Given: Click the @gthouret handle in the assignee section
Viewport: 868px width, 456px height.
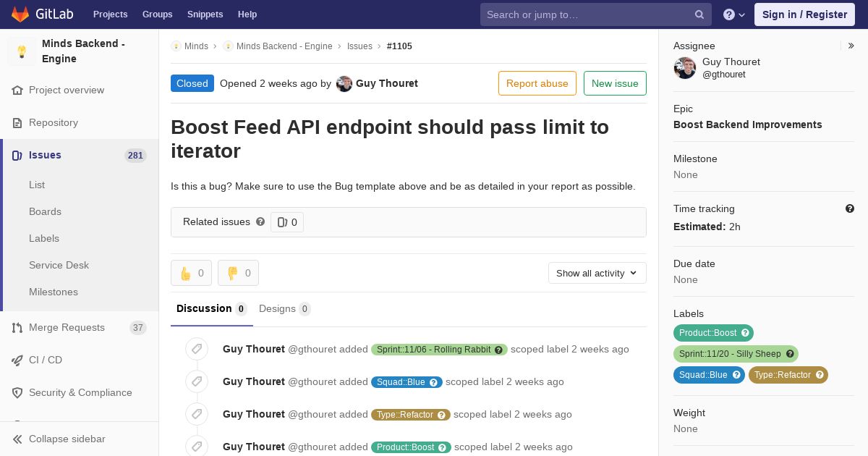Looking at the screenshot, I should [723, 75].
